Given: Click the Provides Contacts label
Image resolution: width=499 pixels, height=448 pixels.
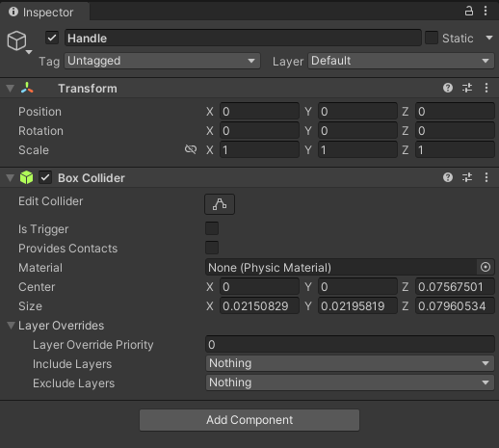Looking at the screenshot, I should (x=67, y=249).
